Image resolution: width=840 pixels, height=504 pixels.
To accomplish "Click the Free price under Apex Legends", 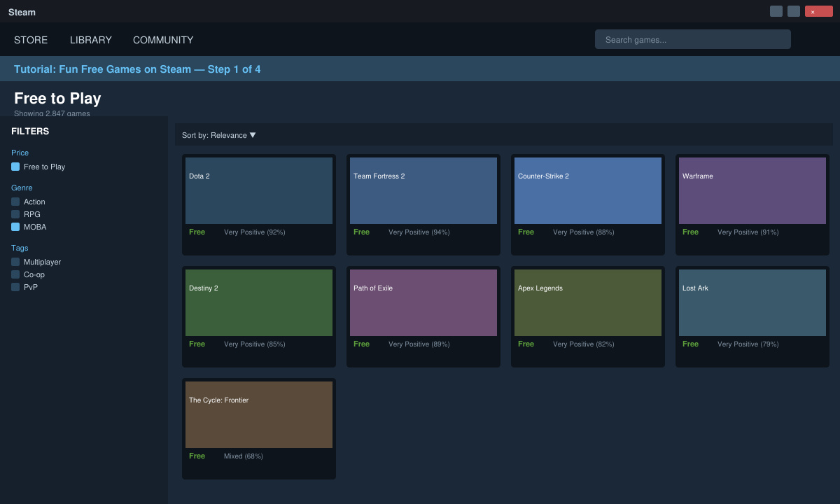I will 526,344.
